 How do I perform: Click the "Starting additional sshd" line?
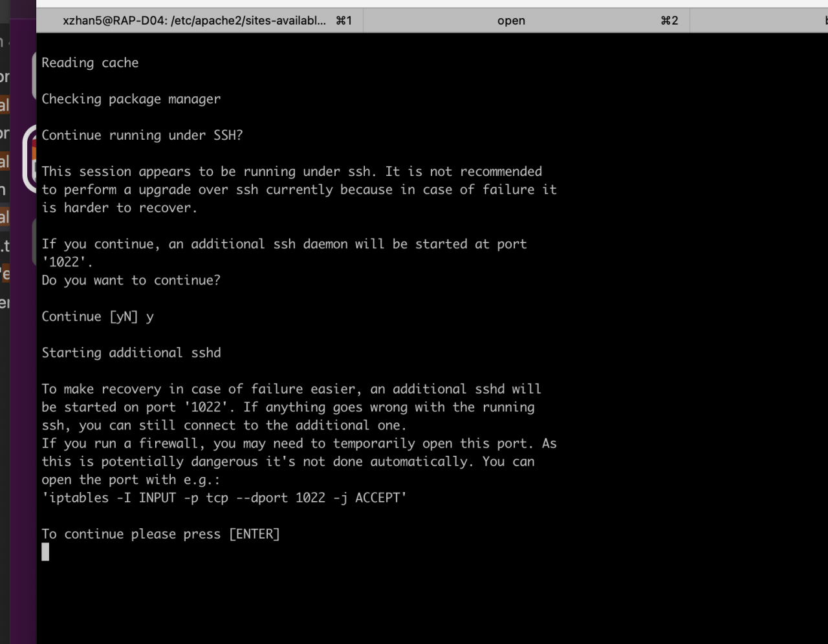pos(131,352)
